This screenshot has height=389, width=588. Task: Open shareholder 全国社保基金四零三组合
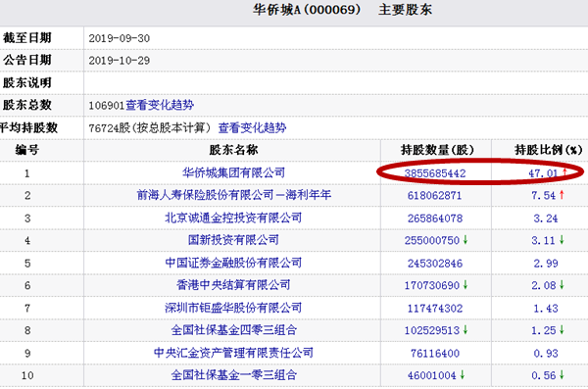coord(234,330)
